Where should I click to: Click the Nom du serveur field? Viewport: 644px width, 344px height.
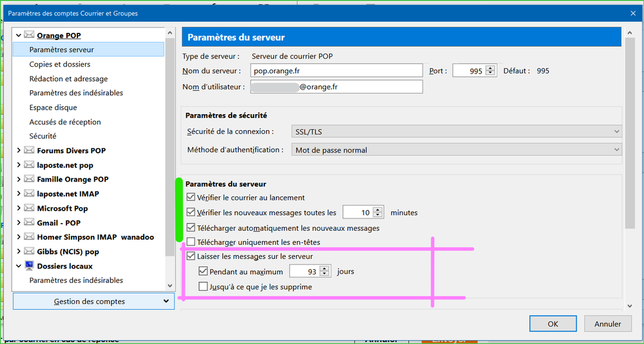tap(337, 71)
